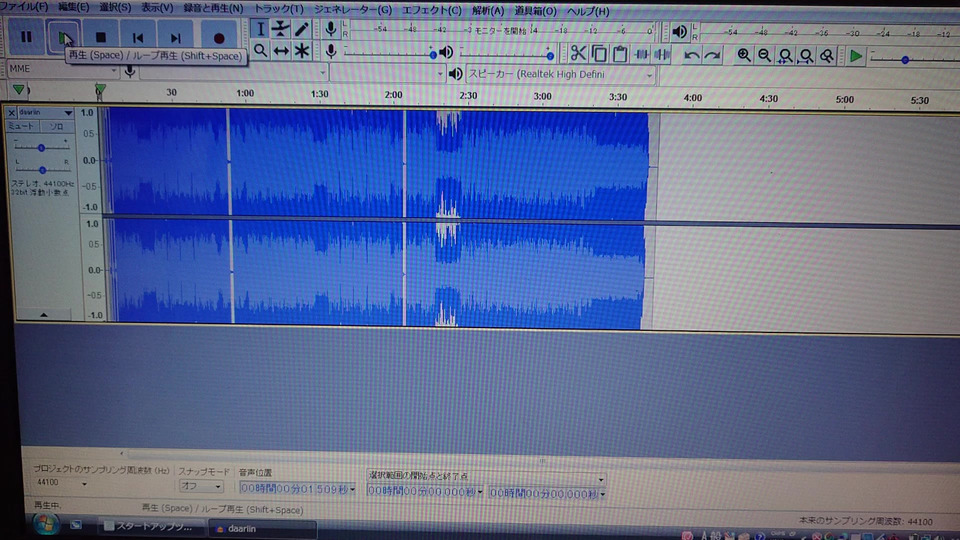Click the Redo arrow icon

pyautogui.click(x=712, y=56)
